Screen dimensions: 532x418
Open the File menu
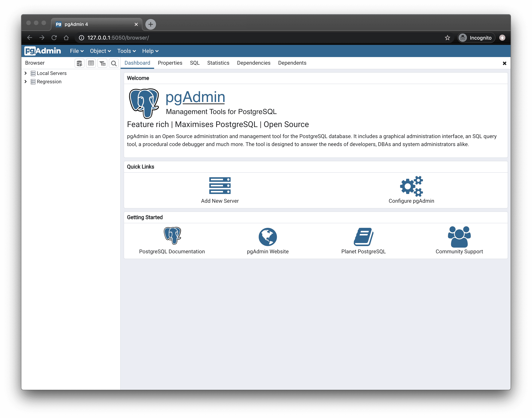coord(76,50)
